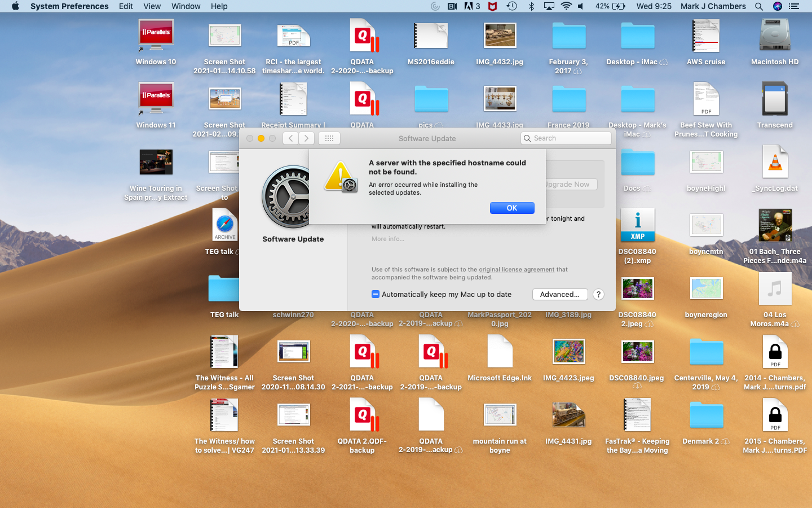Screen dimensions: 812x508
Task: Open Spotlight search magnifier in menu bar
Action: tap(759, 6)
